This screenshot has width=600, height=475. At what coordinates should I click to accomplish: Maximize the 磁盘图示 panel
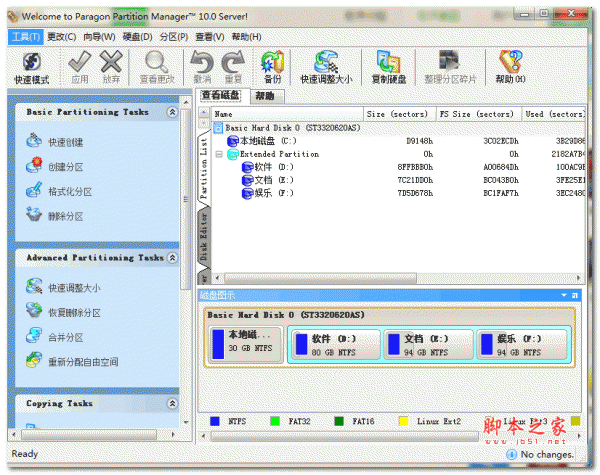pos(575,295)
